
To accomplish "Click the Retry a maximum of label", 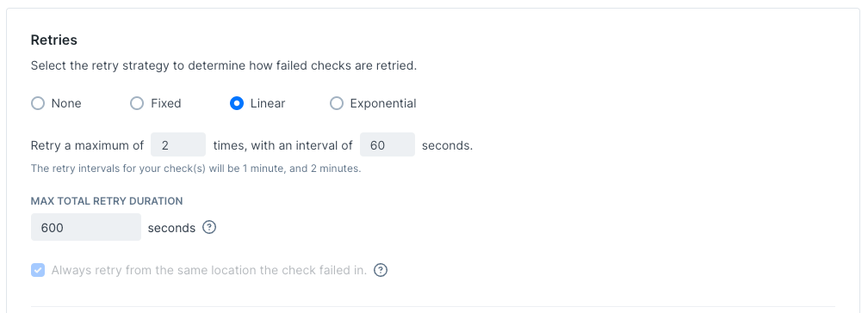I will (88, 145).
